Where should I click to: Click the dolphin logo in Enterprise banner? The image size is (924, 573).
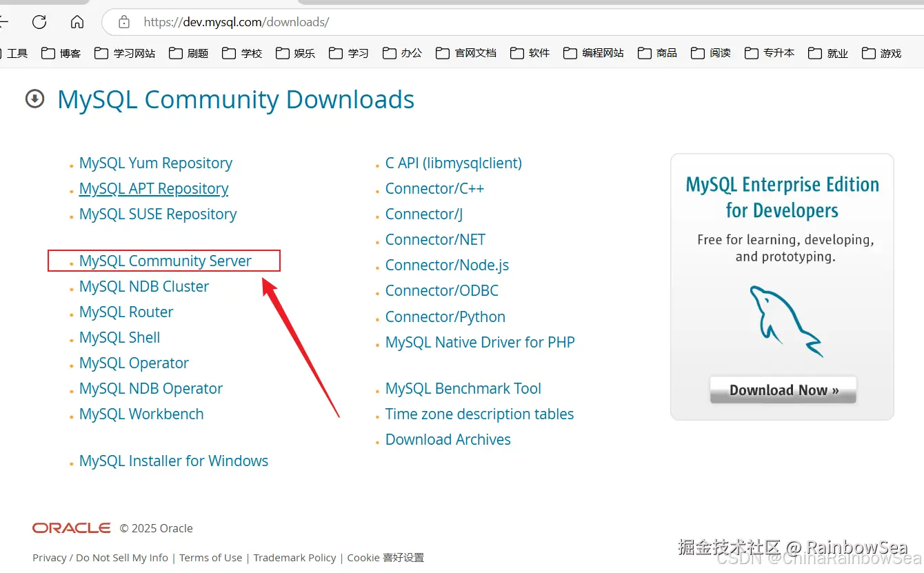coord(786,321)
